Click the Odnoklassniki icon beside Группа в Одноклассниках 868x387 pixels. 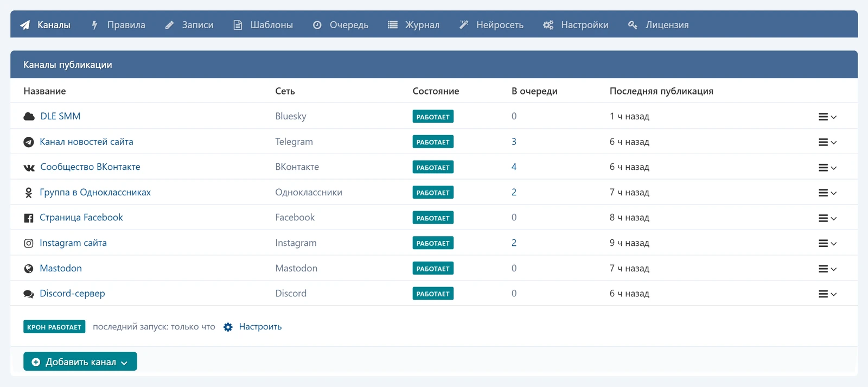[x=29, y=193]
